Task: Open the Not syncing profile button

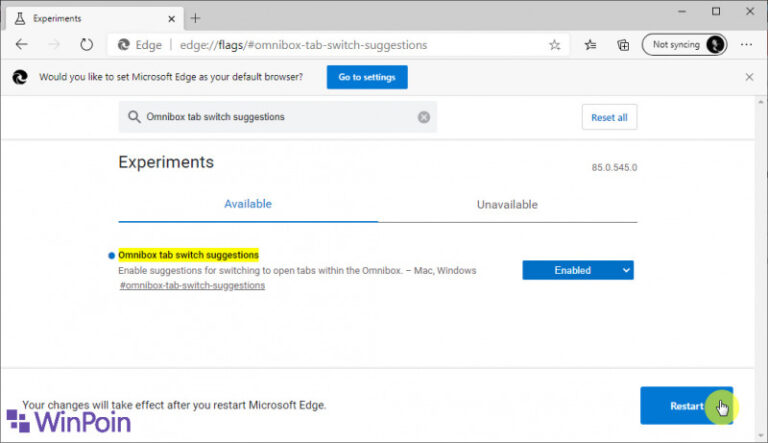Action: [x=684, y=45]
